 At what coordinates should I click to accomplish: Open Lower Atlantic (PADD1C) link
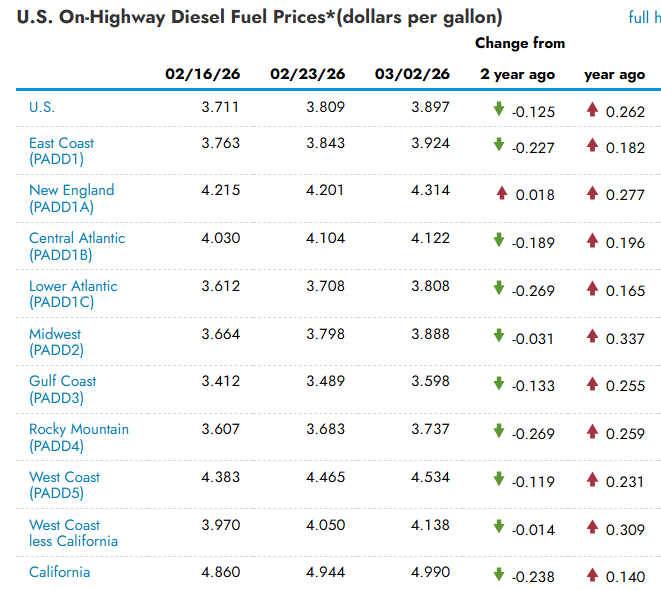pyautogui.click(x=73, y=294)
